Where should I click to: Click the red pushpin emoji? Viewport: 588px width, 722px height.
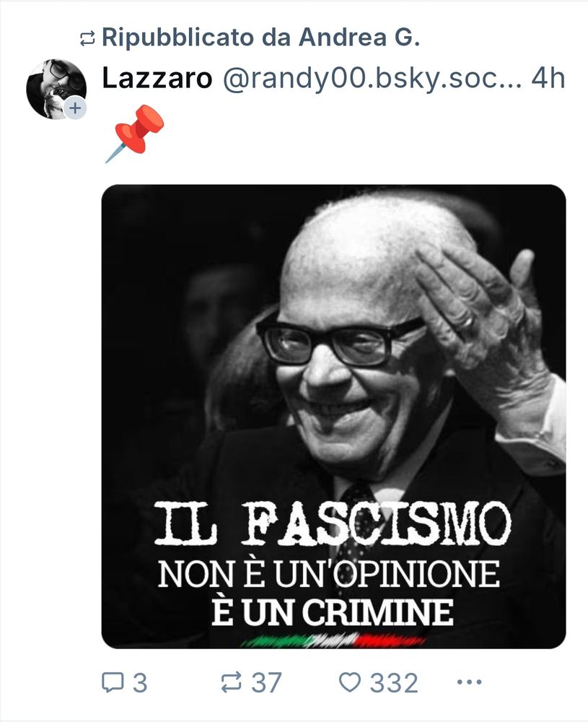(x=135, y=134)
